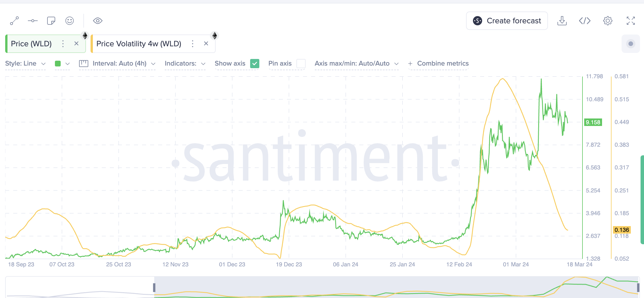Click the Create forecast button
The width and height of the screenshot is (644, 298).
[507, 21]
